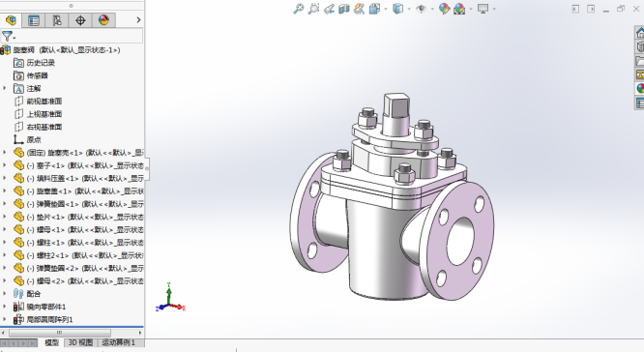644x352 pixels.
Task: Expand the (固定) 旋塞壳<1> component
Action: pos(5,153)
